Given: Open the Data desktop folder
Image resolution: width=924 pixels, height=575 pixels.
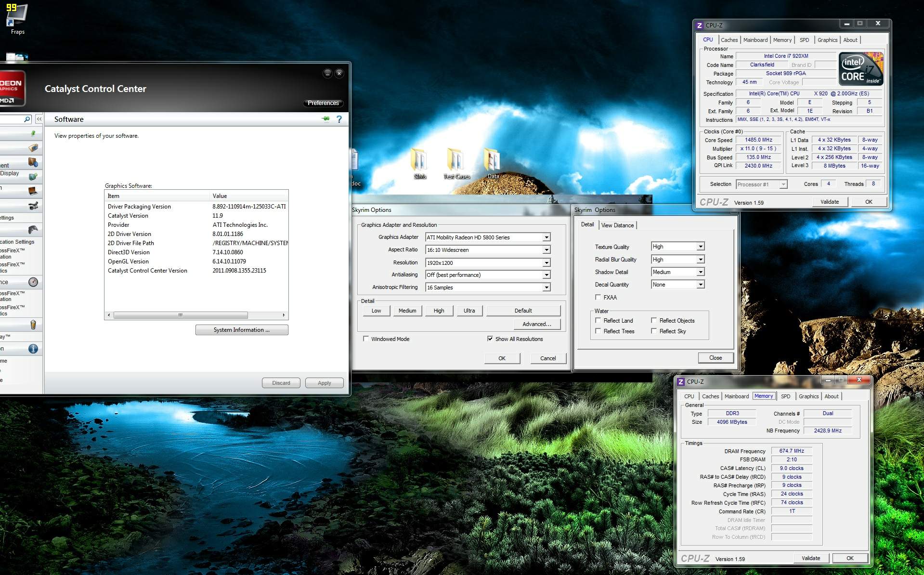Looking at the screenshot, I should (493, 163).
